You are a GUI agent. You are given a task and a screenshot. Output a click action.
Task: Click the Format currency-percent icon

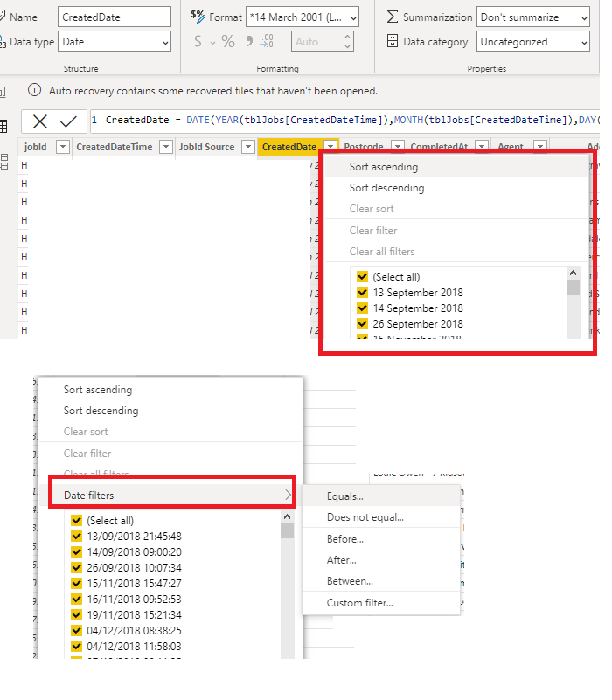pos(198,16)
